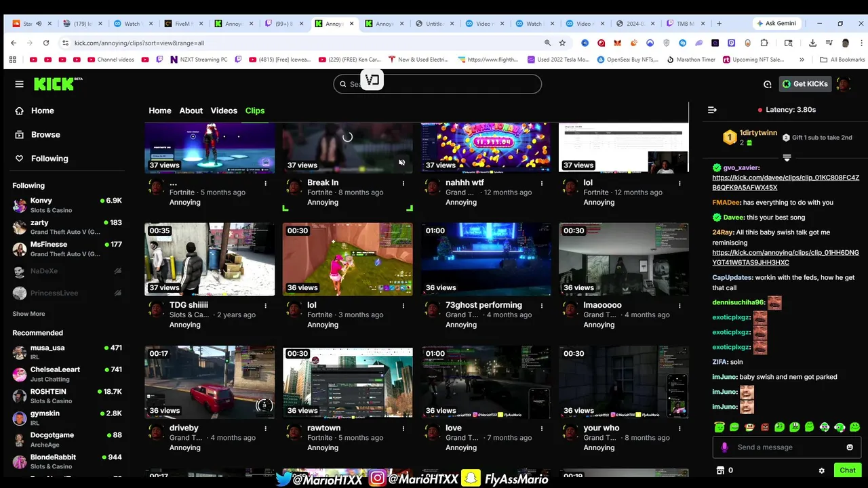Open musa_usa in Recommended list

click(66, 352)
